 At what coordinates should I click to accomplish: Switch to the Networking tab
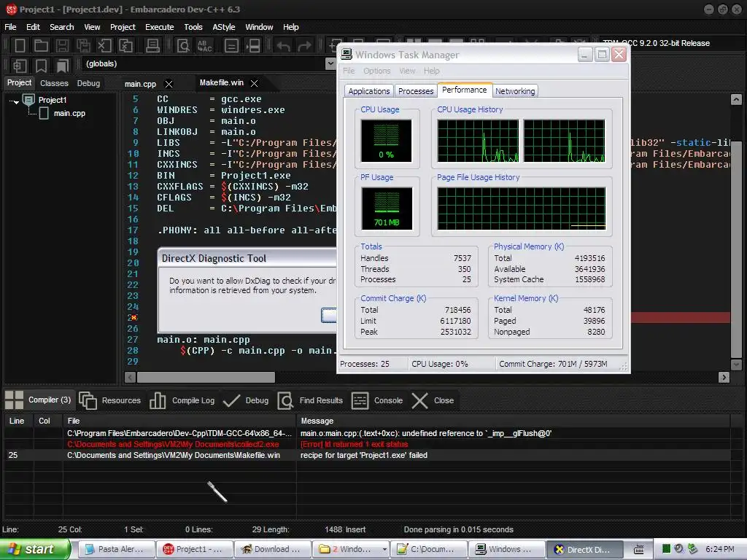(515, 91)
